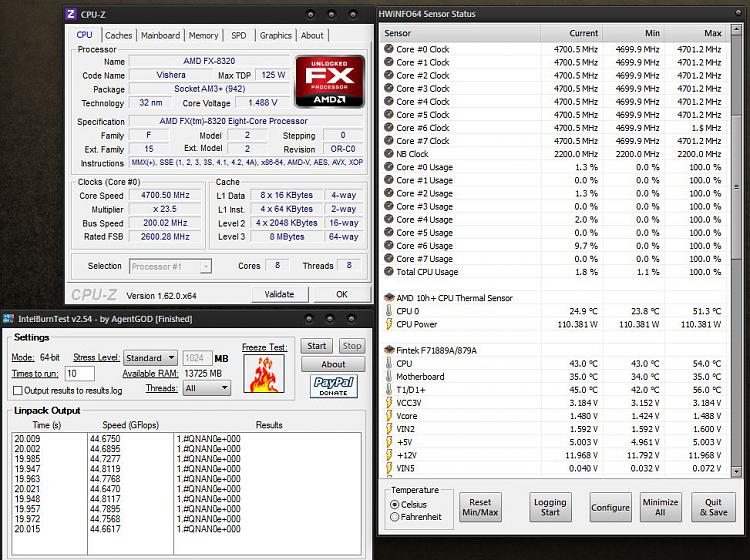
Task: Click the scroll down arrow in sensor list
Action: (737, 472)
